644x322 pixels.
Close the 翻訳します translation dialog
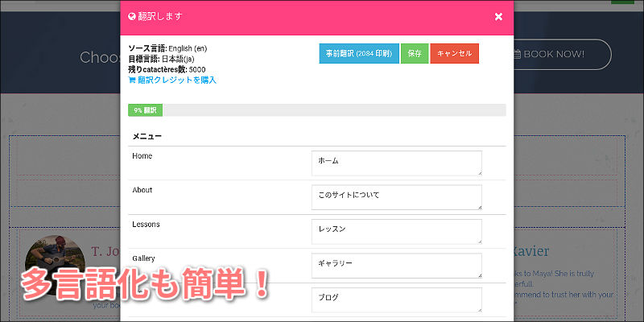tap(498, 17)
